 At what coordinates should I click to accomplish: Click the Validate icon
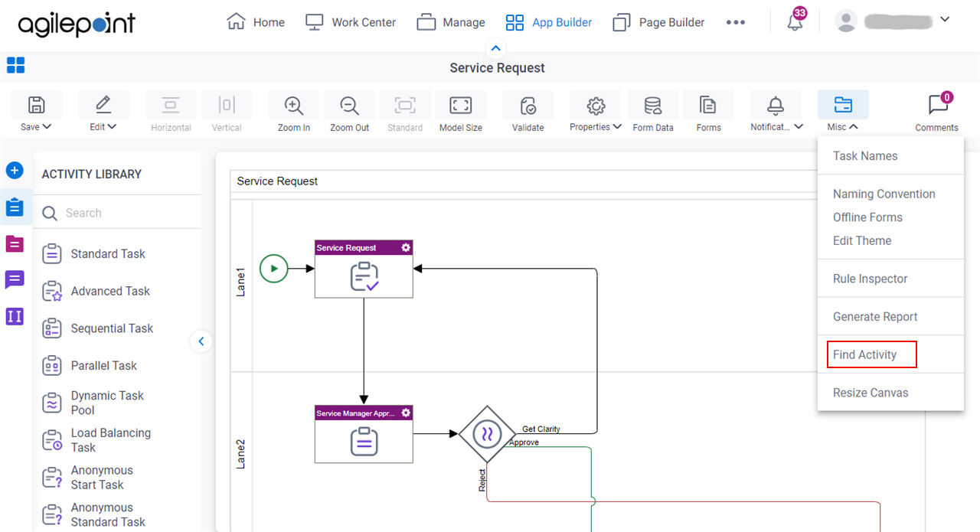(x=528, y=105)
